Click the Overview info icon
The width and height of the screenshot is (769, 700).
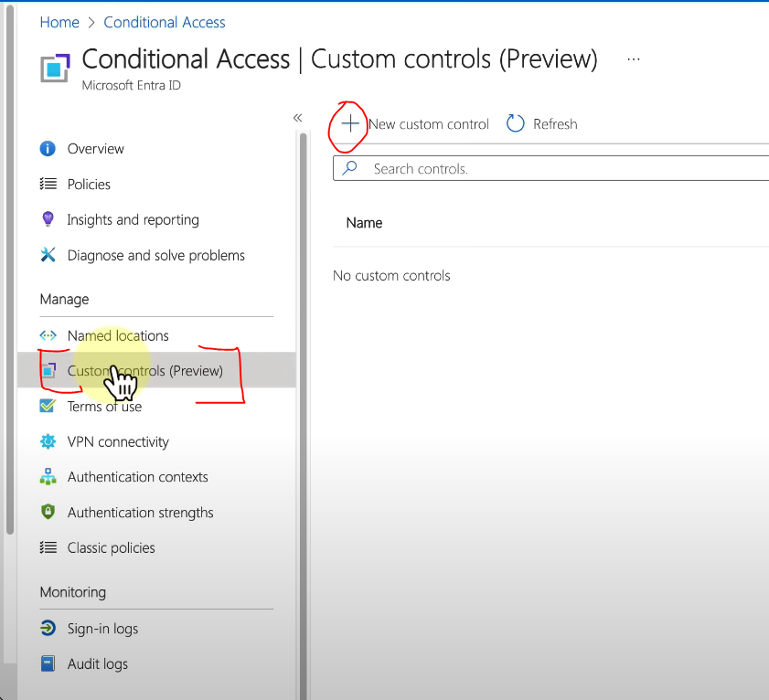[48, 149]
